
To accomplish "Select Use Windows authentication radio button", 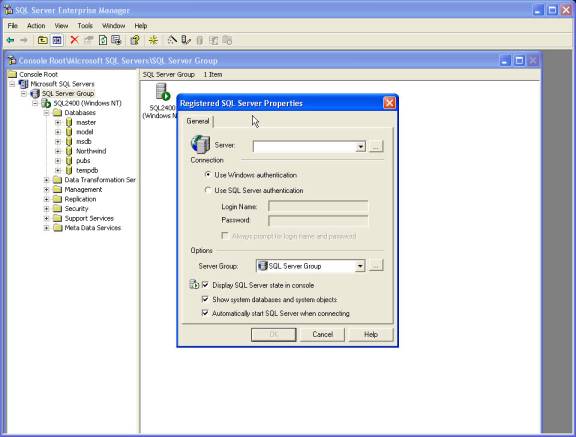I will 208,174.
